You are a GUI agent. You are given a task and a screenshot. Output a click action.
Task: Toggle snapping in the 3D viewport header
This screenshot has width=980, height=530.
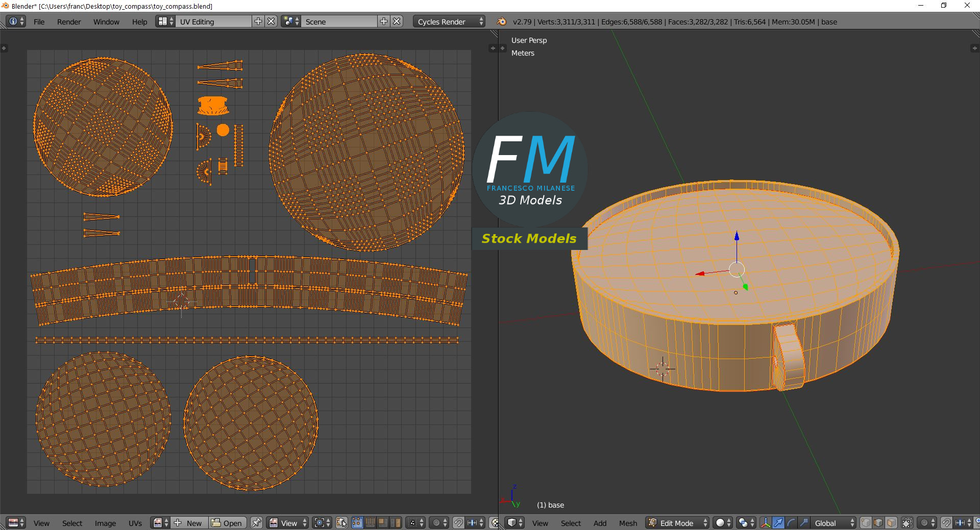(x=946, y=523)
